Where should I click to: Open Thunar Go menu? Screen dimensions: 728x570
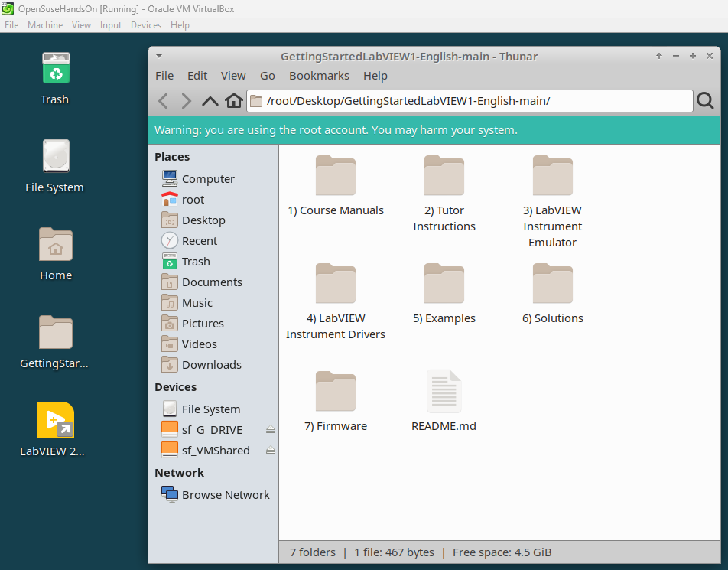tap(268, 76)
